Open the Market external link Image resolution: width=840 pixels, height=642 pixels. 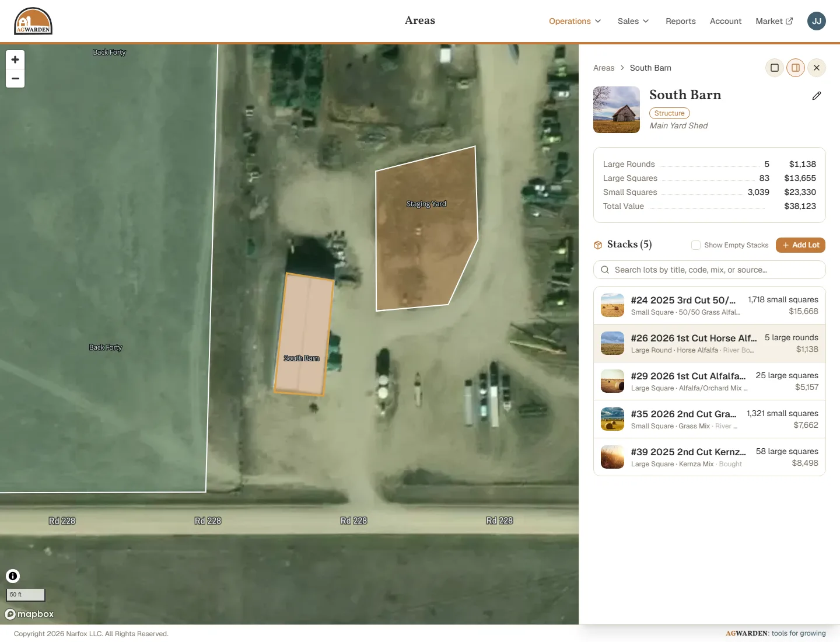click(774, 21)
